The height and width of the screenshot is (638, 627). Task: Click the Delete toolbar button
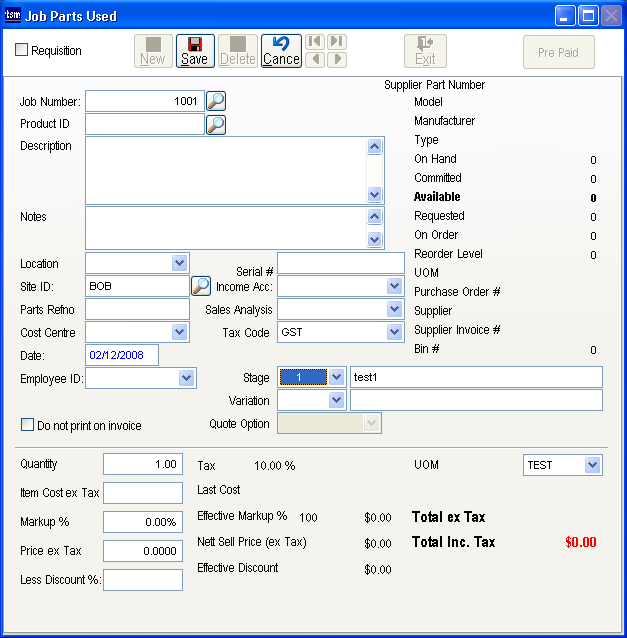[x=238, y=51]
